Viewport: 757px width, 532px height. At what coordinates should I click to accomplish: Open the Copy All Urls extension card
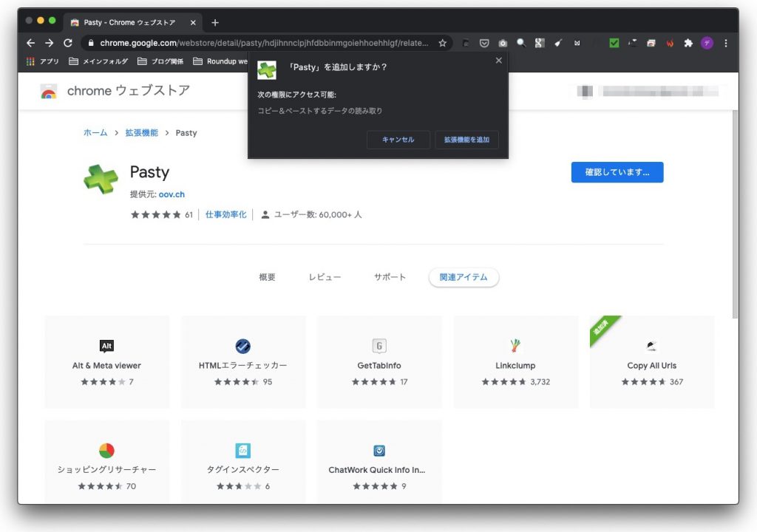pos(652,362)
